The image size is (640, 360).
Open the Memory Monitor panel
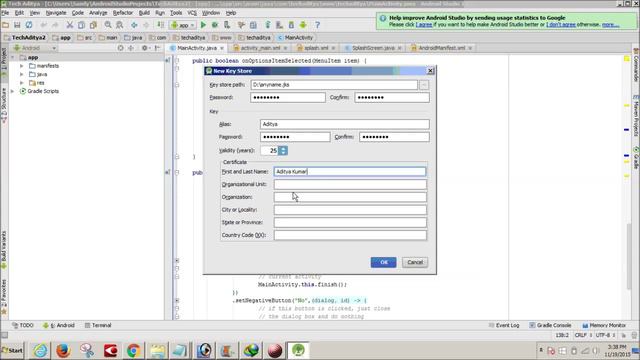(604, 325)
